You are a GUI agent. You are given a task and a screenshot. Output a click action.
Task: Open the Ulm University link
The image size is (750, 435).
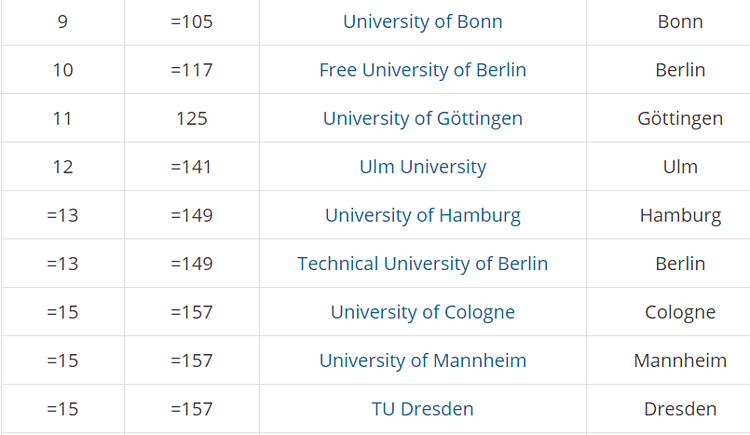(x=422, y=167)
